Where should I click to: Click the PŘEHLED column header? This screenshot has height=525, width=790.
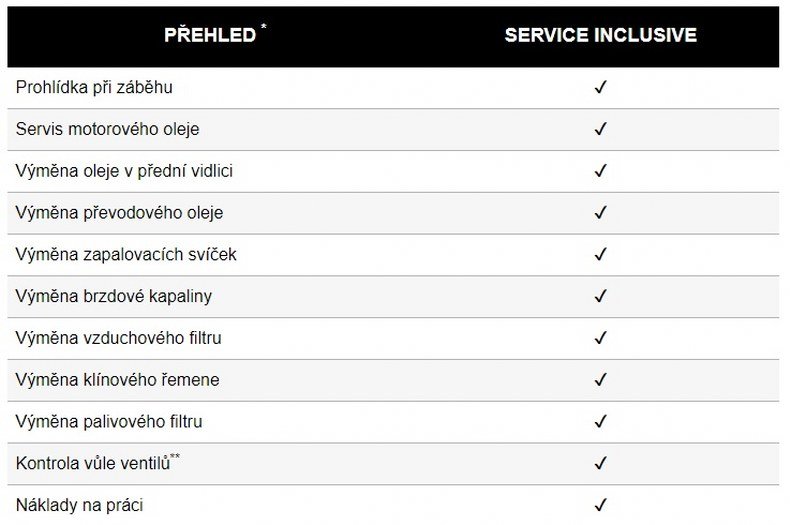[x=211, y=35]
